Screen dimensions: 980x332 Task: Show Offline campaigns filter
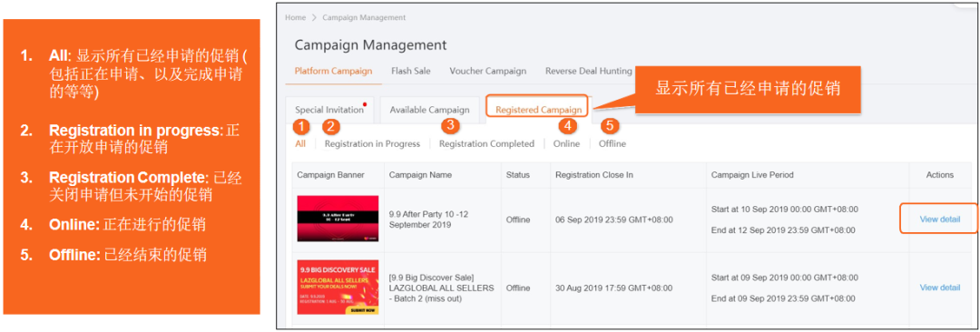tap(612, 144)
